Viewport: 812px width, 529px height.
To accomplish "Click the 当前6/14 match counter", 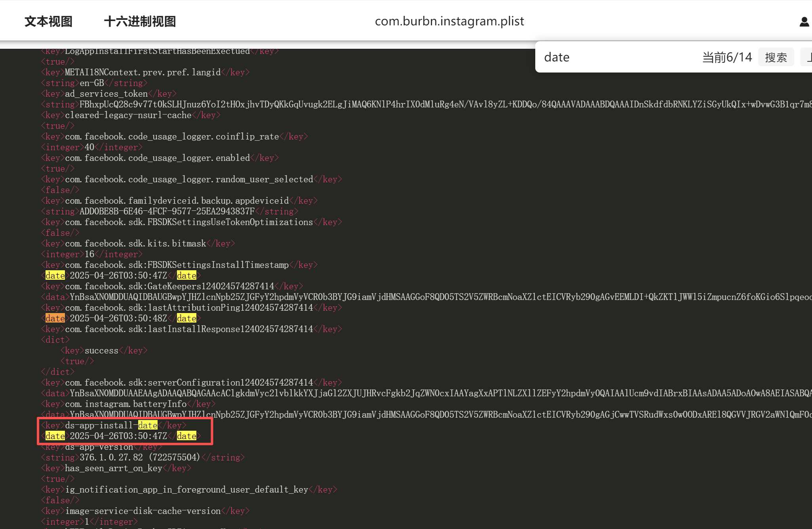I will pyautogui.click(x=727, y=57).
